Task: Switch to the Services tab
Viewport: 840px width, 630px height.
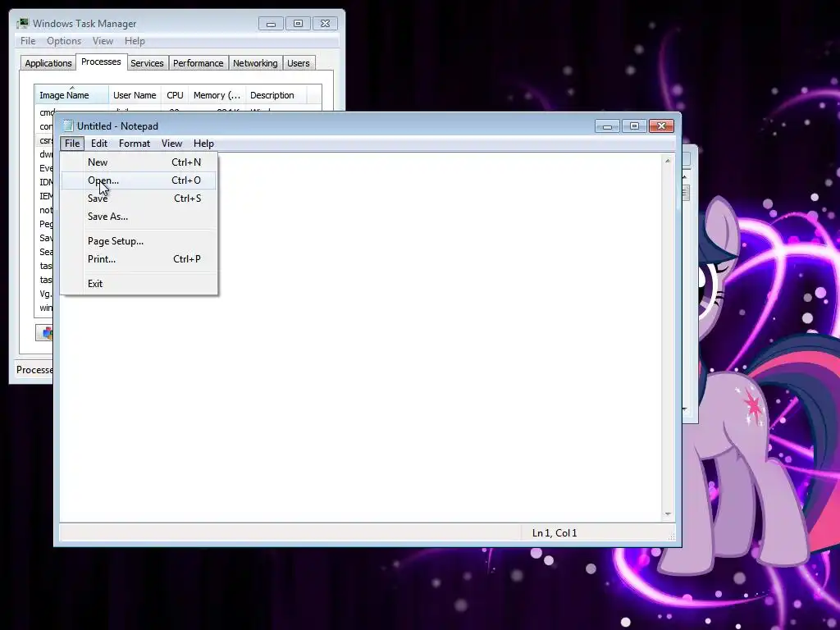Action: tap(148, 63)
